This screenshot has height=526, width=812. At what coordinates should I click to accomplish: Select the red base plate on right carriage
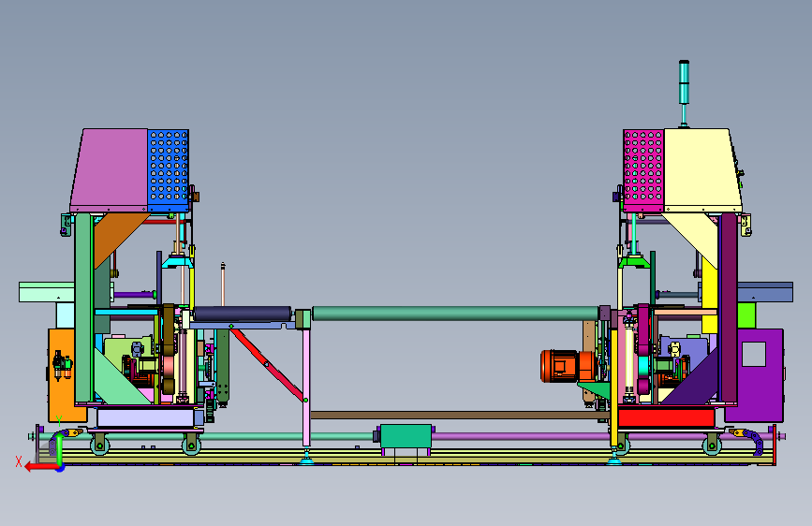pos(667,417)
